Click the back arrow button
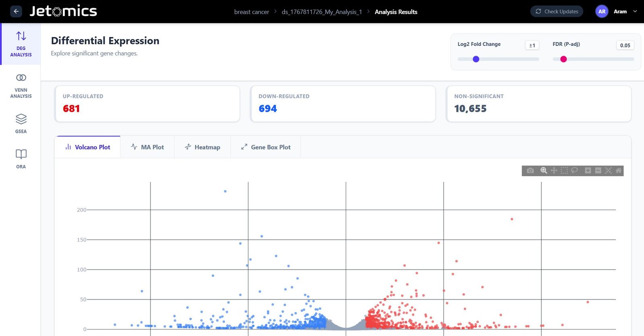The height and width of the screenshot is (336, 644). [16, 11]
